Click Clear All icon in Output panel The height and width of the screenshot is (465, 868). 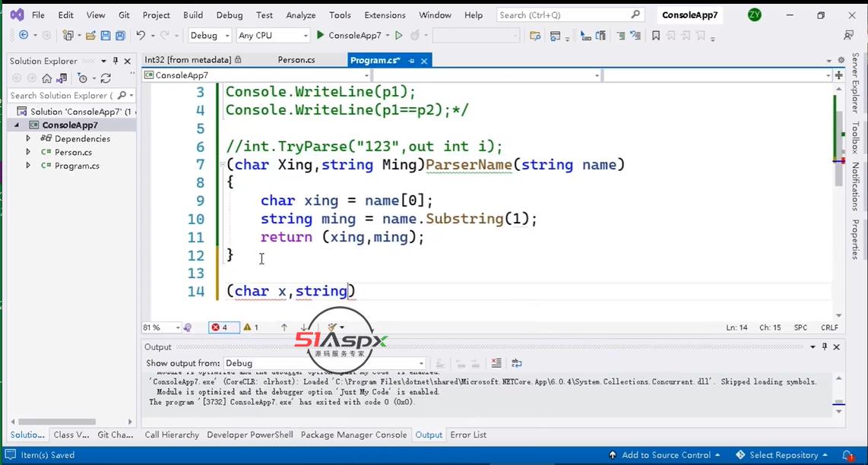[496, 363]
